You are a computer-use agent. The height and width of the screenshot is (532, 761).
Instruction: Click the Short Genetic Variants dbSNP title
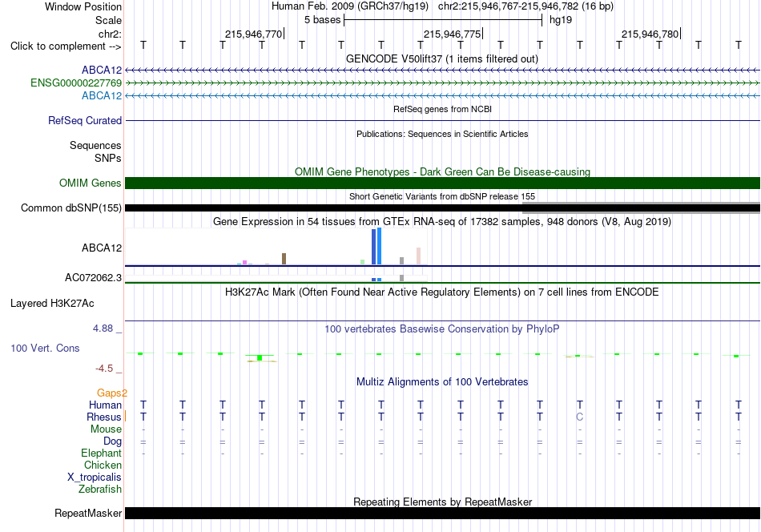(442, 196)
